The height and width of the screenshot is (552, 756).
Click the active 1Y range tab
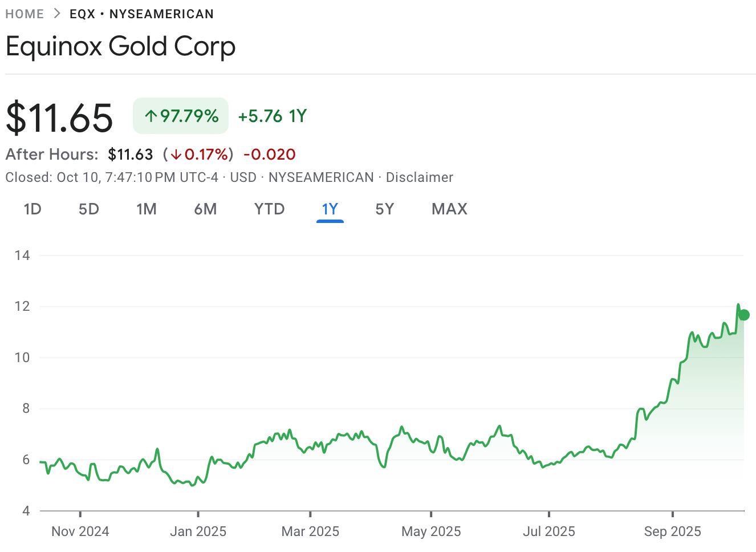tap(330, 209)
